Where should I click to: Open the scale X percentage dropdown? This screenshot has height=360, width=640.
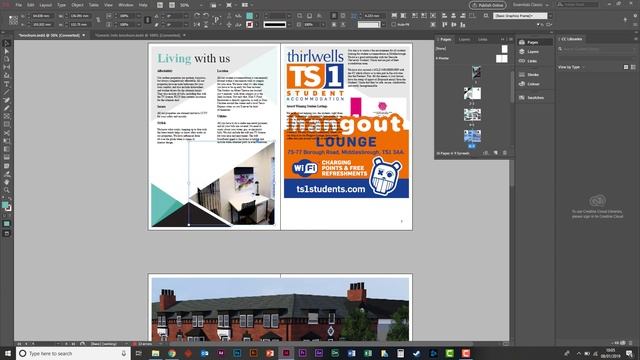pos(138,16)
